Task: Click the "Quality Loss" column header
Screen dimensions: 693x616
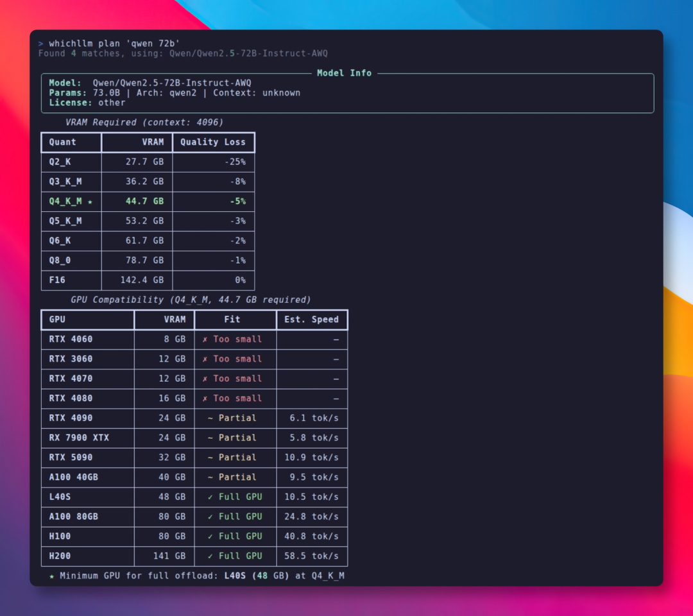Action: click(212, 142)
